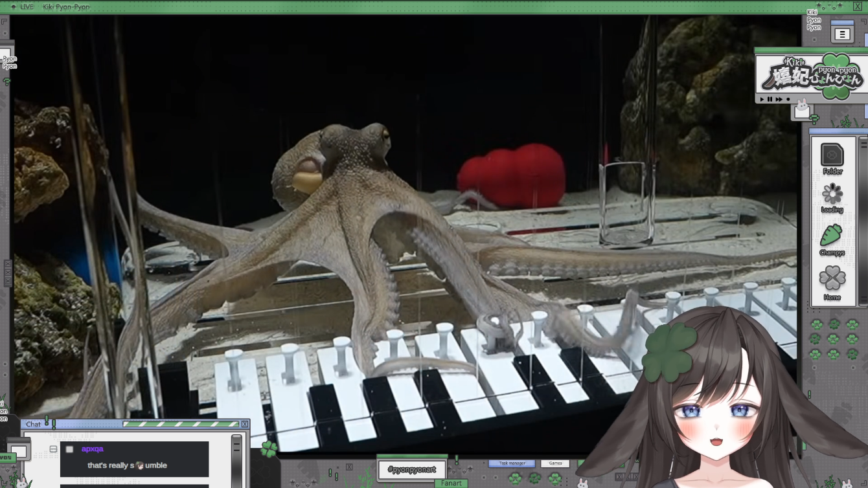Pause the logo player
The height and width of the screenshot is (488, 868).
pos(770,99)
